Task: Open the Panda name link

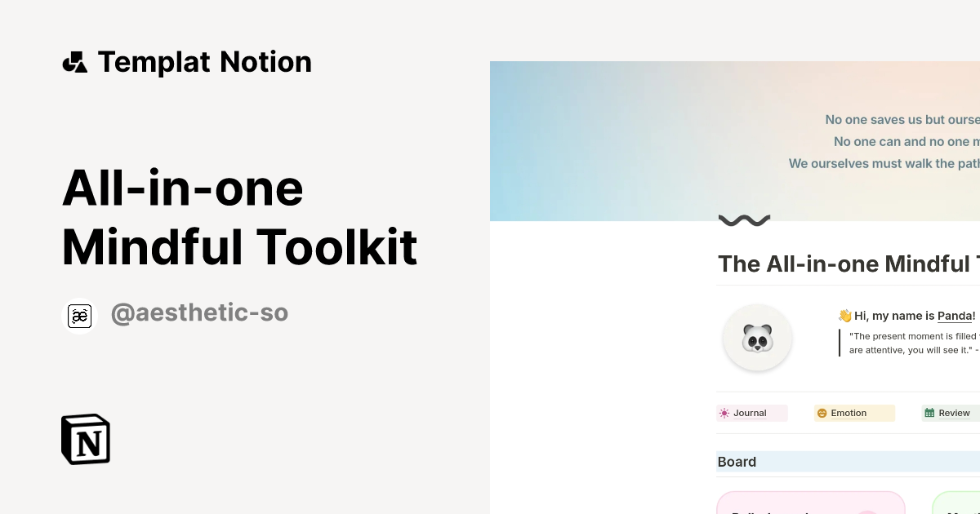Action: point(954,316)
